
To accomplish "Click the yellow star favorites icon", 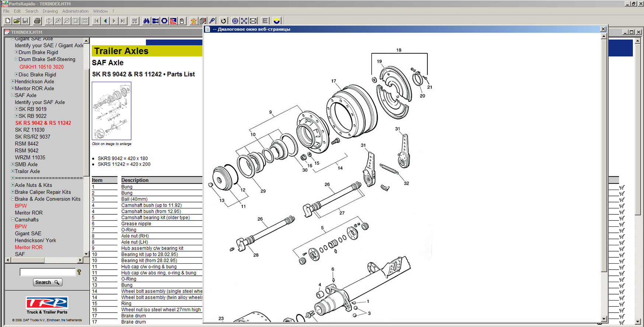I will [x=193, y=21].
